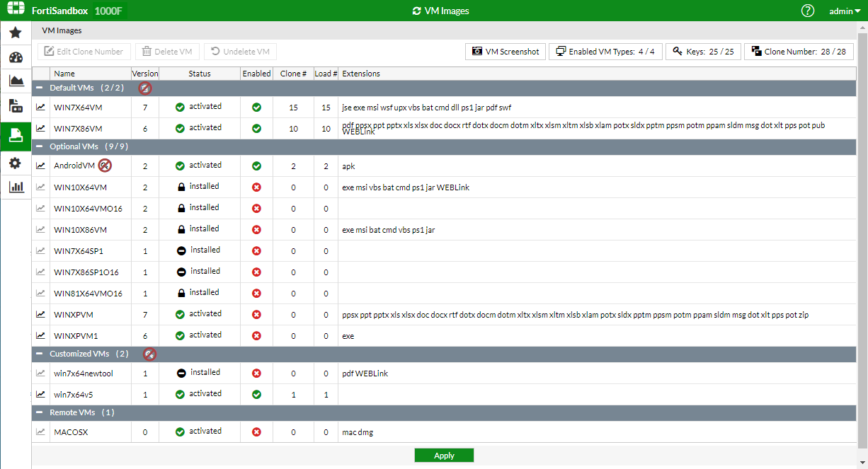Sort by the Status column header

point(200,74)
